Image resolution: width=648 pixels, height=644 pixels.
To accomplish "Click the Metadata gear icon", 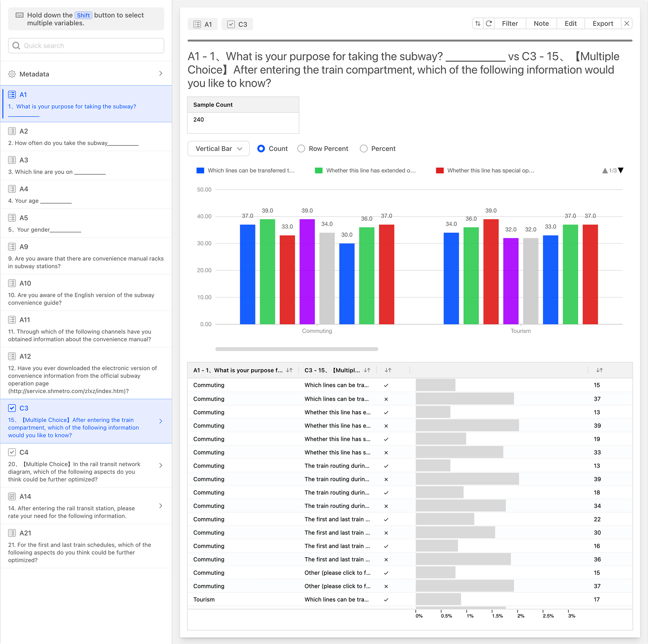I will point(12,74).
